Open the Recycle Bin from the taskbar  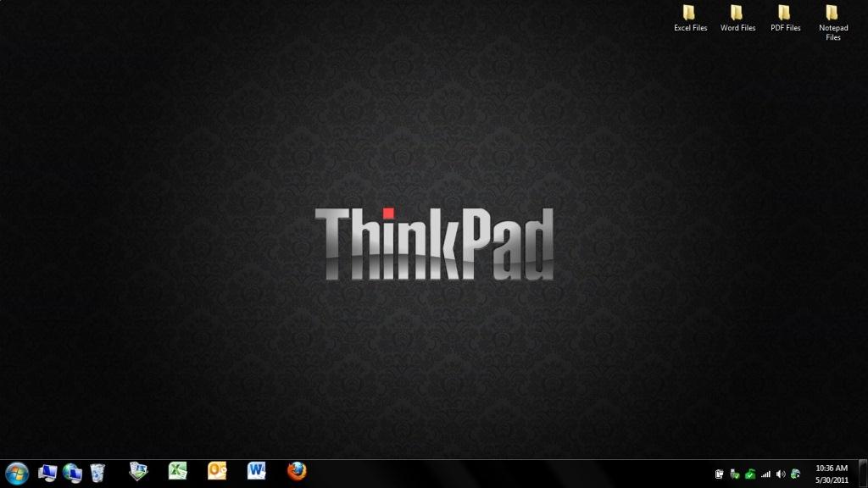point(97,473)
